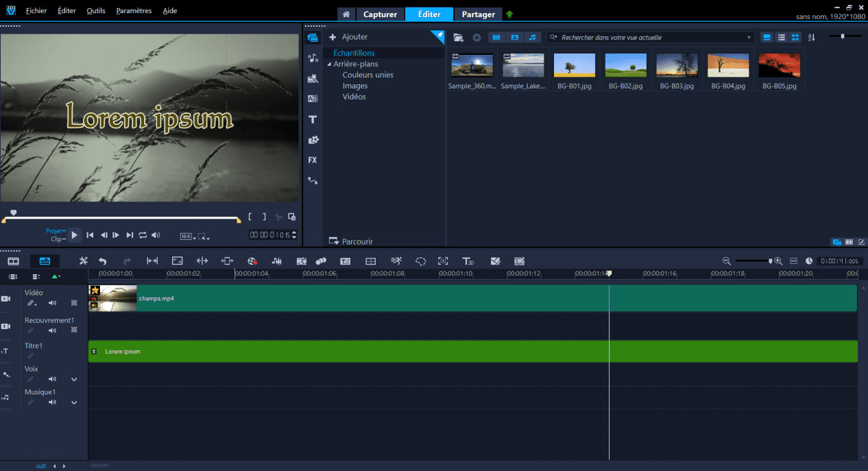The width and height of the screenshot is (868, 471).
Task: Open the Split screen template icon
Action: (x=371, y=261)
